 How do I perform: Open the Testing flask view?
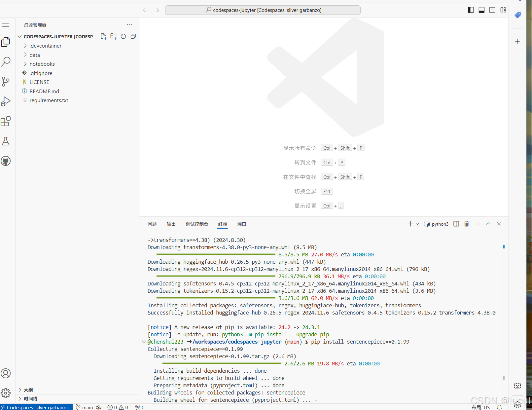coord(6,141)
